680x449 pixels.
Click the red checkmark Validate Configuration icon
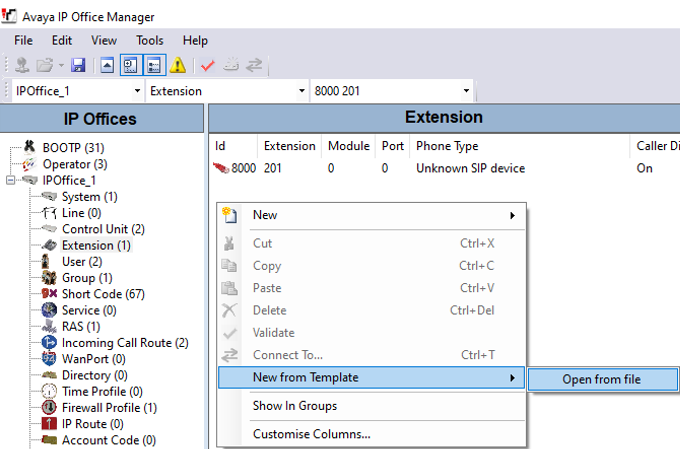208,66
